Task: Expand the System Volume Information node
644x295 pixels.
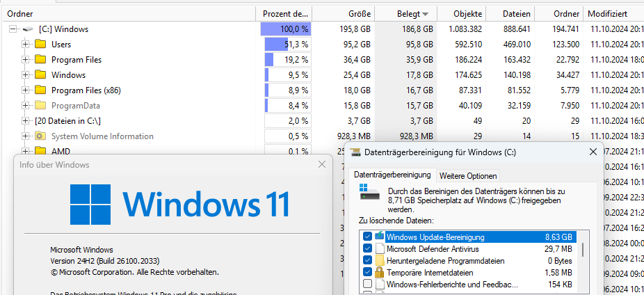Action: pyautogui.click(x=26, y=136)
